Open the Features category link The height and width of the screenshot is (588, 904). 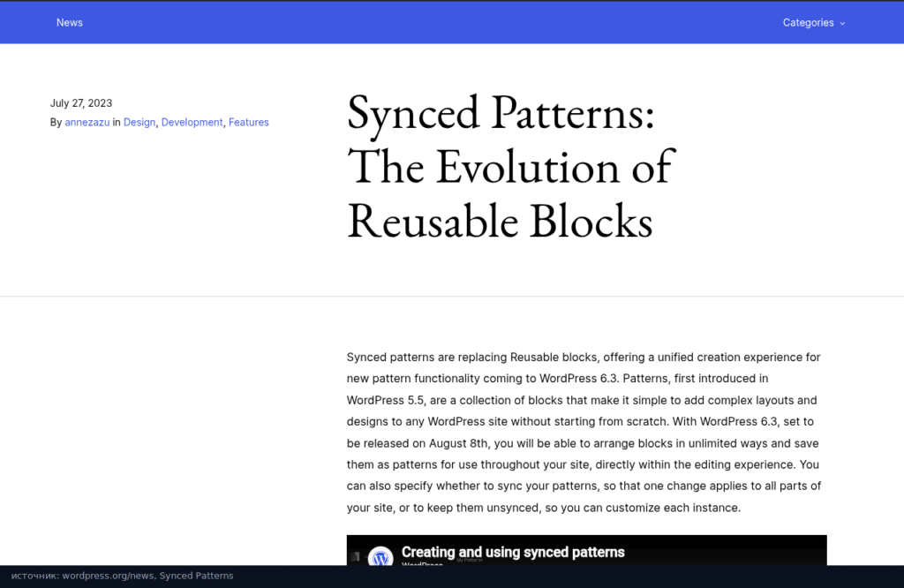pos(248,122)
